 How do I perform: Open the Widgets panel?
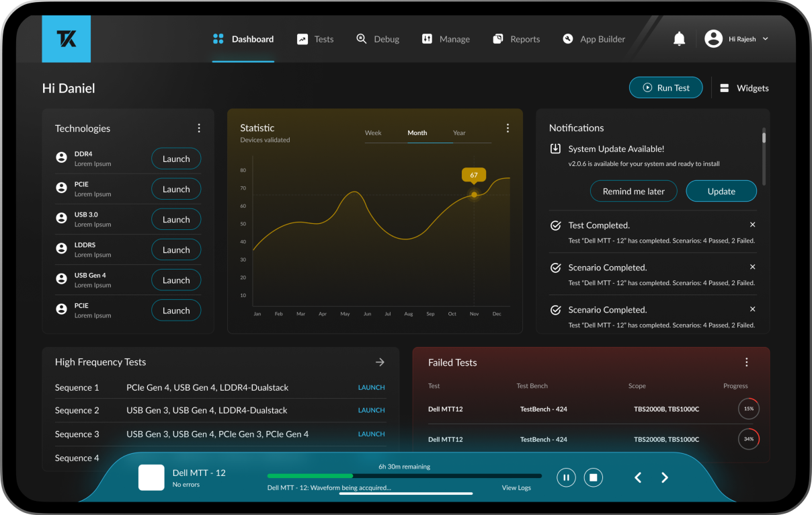[x=744, y=87]
